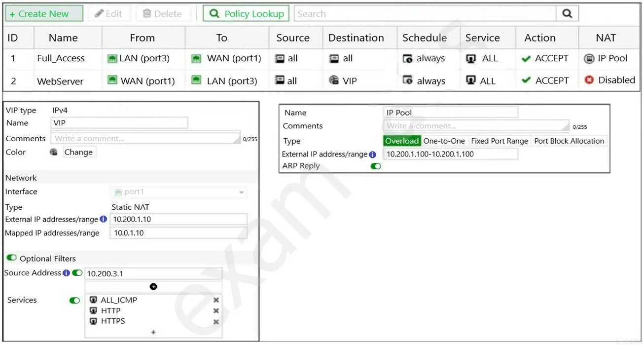Sort by the Name column header

coord(63,38)
